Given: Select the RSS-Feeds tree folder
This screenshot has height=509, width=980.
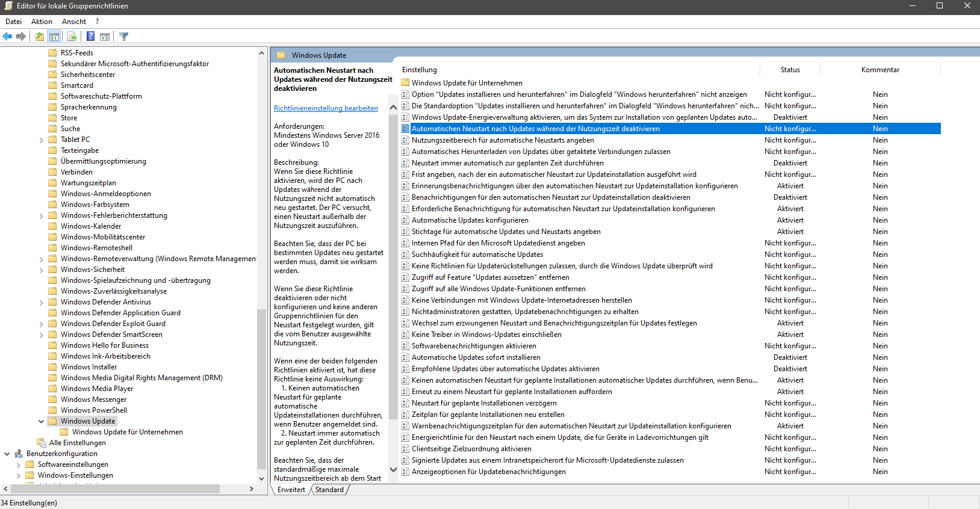Looking at the screenshot, I should [x=77, y=53].
